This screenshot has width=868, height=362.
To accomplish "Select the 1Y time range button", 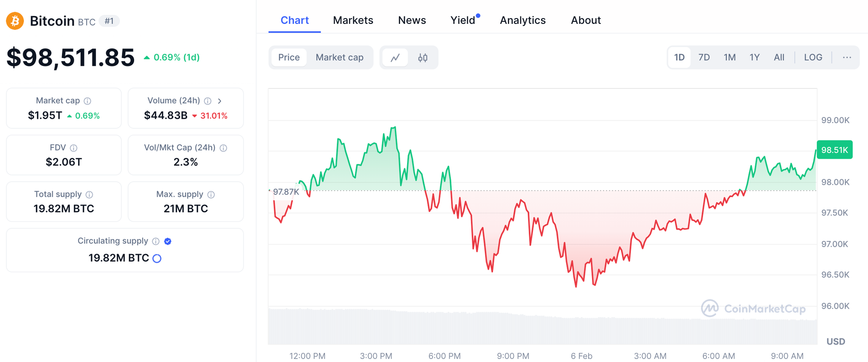I will pyautogui.click(x=754, y=57).
